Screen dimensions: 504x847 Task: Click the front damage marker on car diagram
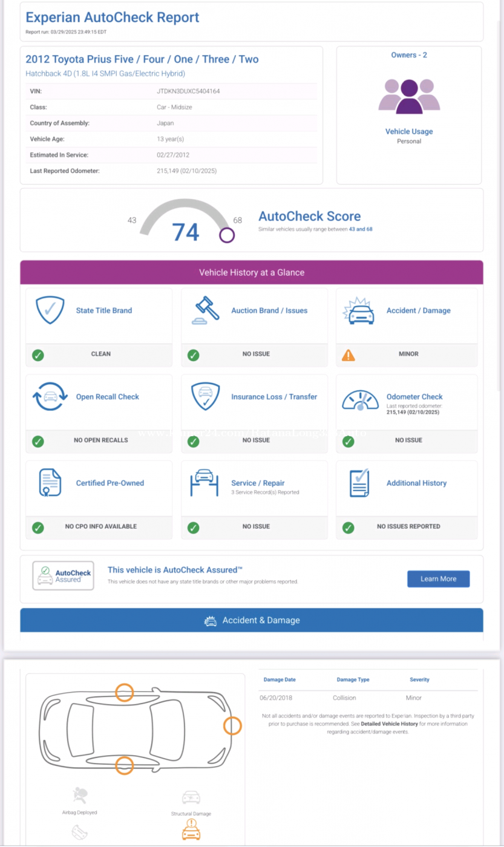tap(232, 726)
